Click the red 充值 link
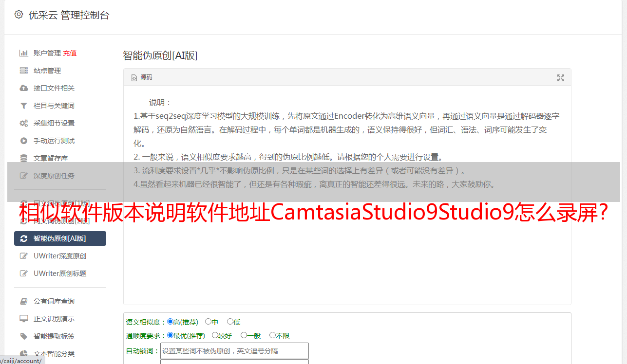The height and width of the screenshot is (364, 627). (x=70, y=53)
